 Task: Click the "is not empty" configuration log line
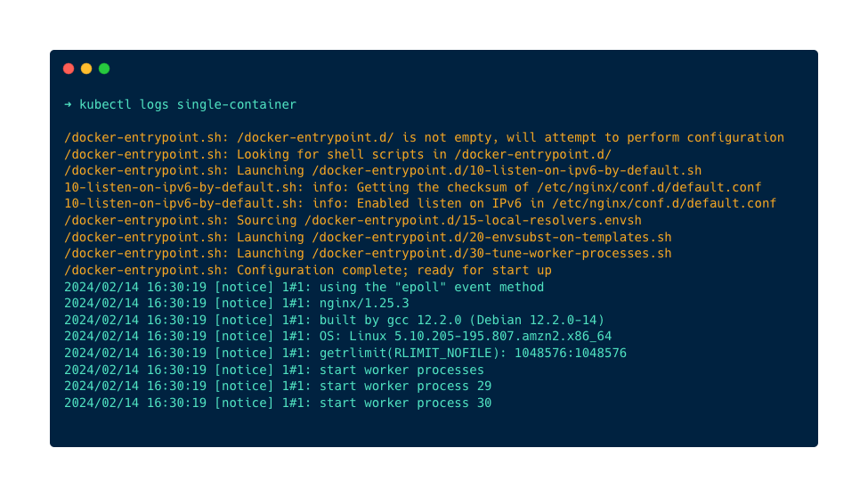(424, 138)
